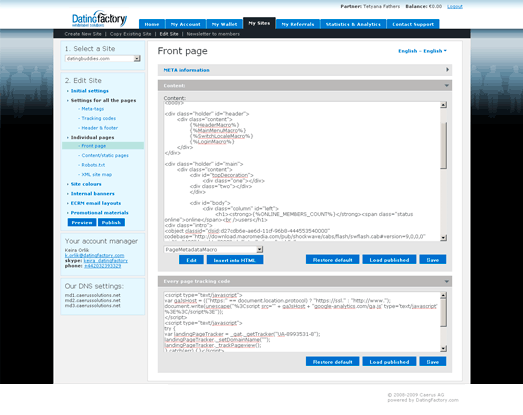Click the account manager phone link
The width and height of the screenshot is (523, 415).
(x=103, y=266)
